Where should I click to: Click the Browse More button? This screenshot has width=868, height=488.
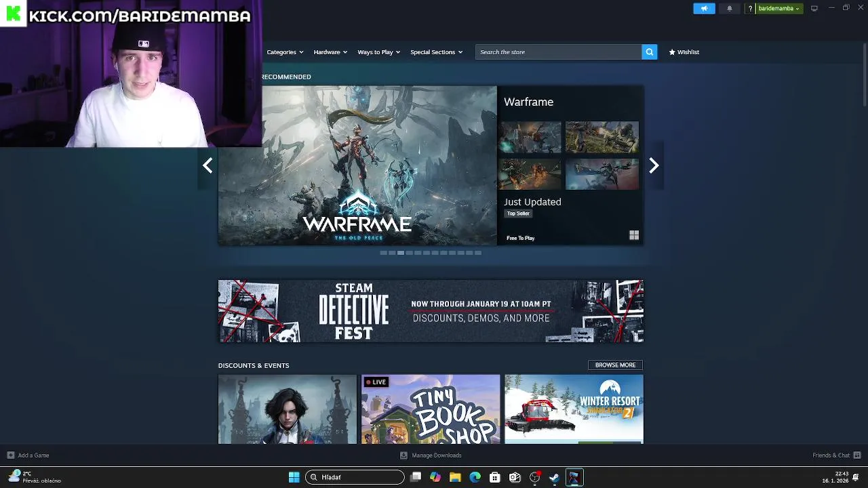coord(615,365)
